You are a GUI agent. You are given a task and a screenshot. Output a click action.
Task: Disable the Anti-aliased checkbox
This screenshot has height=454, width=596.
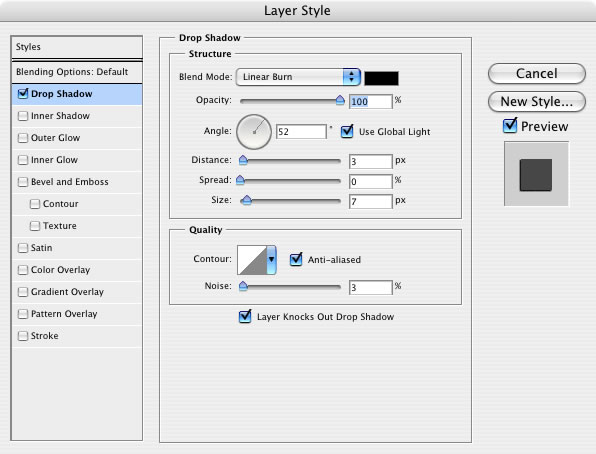tap(296, 260)
